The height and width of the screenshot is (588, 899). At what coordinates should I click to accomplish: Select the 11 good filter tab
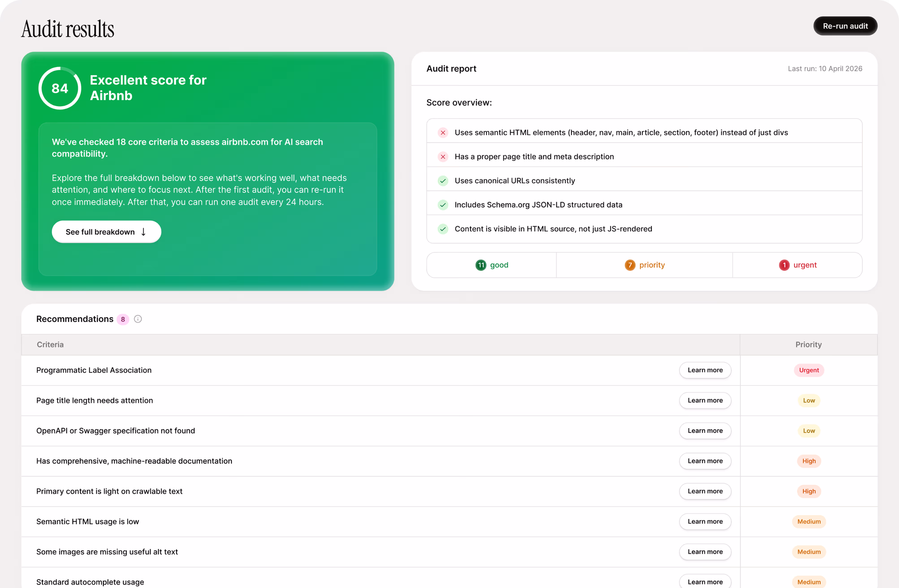[x=491, y=265]
